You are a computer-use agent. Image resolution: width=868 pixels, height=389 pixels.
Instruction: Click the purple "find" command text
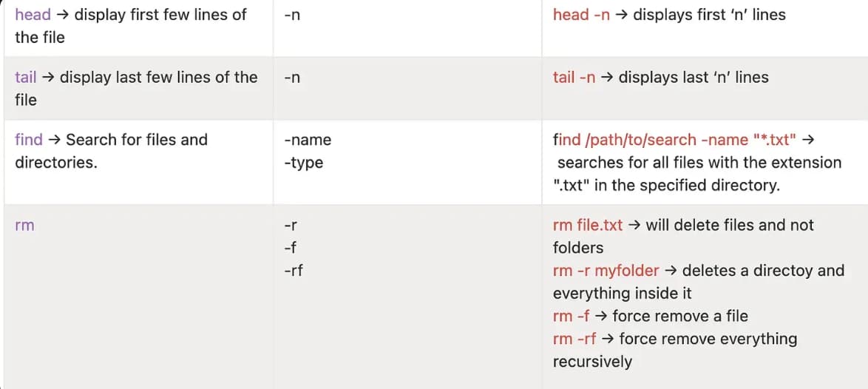[x=29, y=140]
